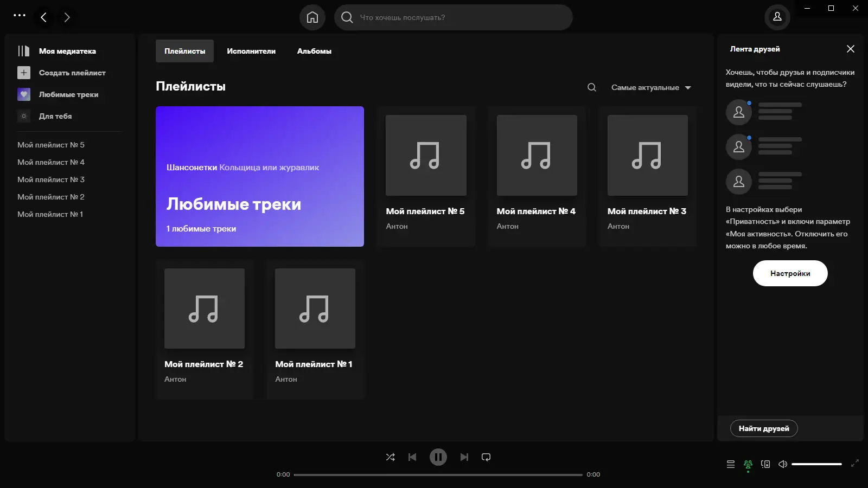The width and height of the screenshot is (868, 488).
Task: Pause playback
Action: 438,457
